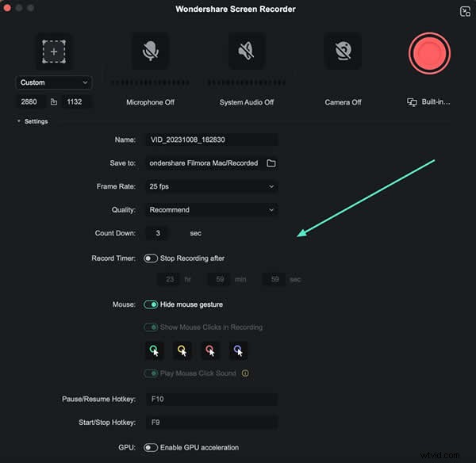
Task: Click info icon beside Play Mouse Click Sound
Action: (x=245, y=373)
